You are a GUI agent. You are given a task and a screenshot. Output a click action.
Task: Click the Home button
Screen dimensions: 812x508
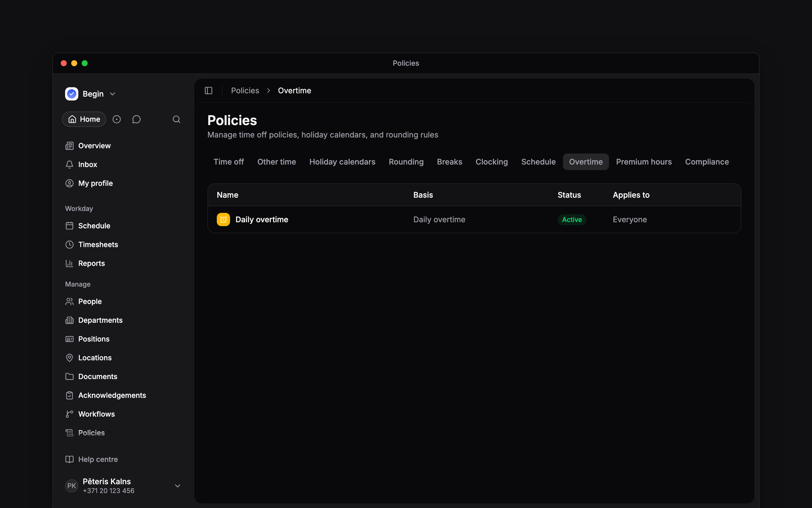[x=84, y=119]
